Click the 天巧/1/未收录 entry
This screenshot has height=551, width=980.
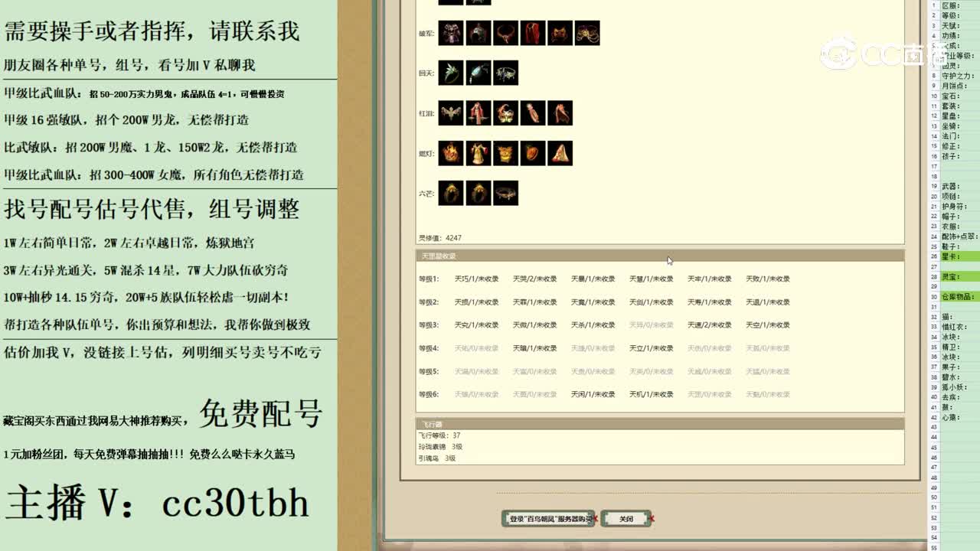coord(476,279)
